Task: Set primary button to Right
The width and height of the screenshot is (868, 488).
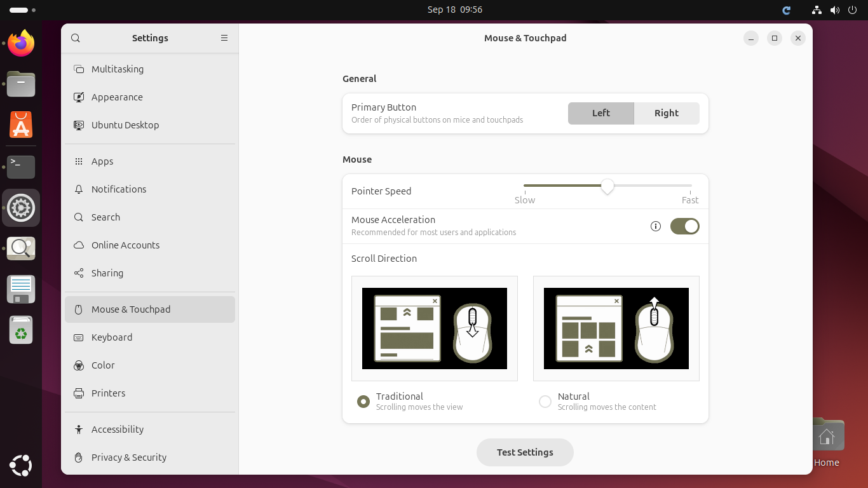Action: point(667,113)
